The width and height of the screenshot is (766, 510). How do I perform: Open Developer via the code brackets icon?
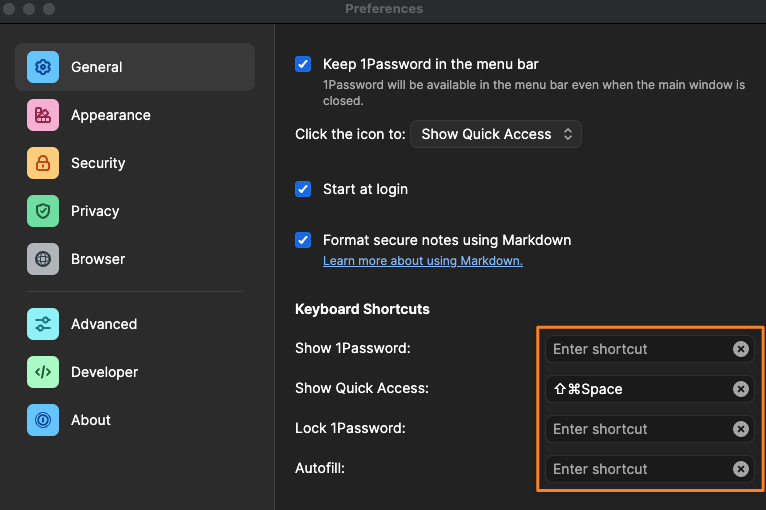point(43,372)
